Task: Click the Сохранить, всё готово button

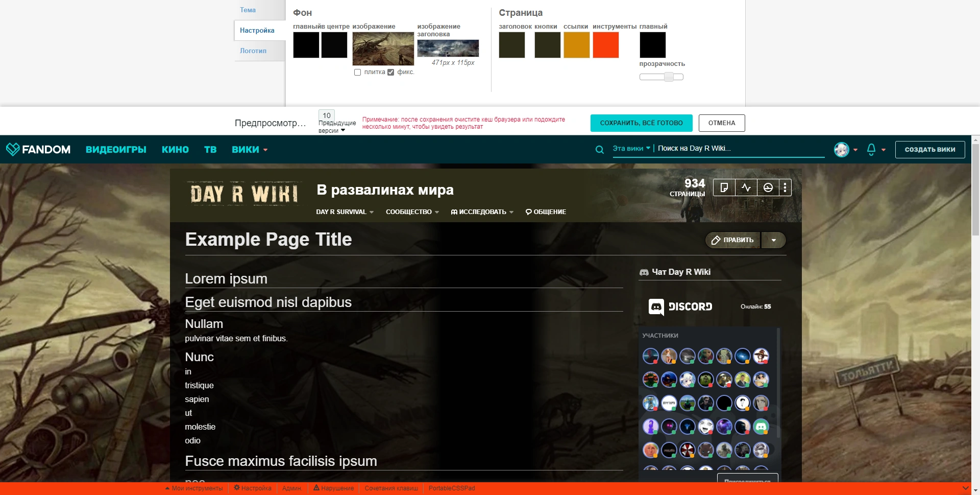Action: click(x=642, y=123)
